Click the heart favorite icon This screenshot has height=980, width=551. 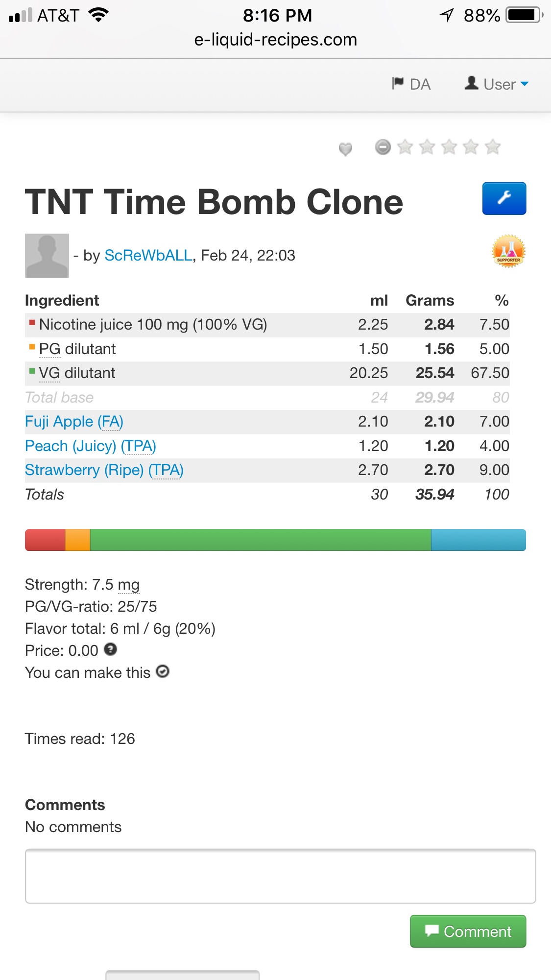point(345,148)
